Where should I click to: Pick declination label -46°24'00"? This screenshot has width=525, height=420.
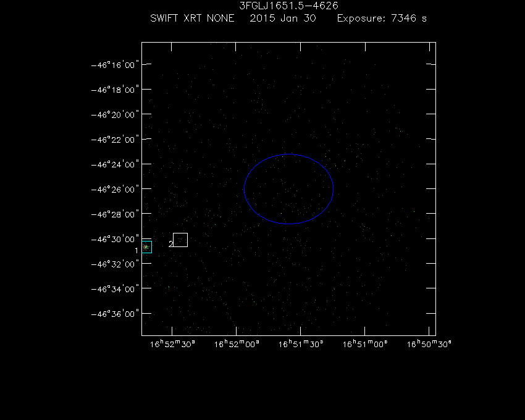point(115,164)
